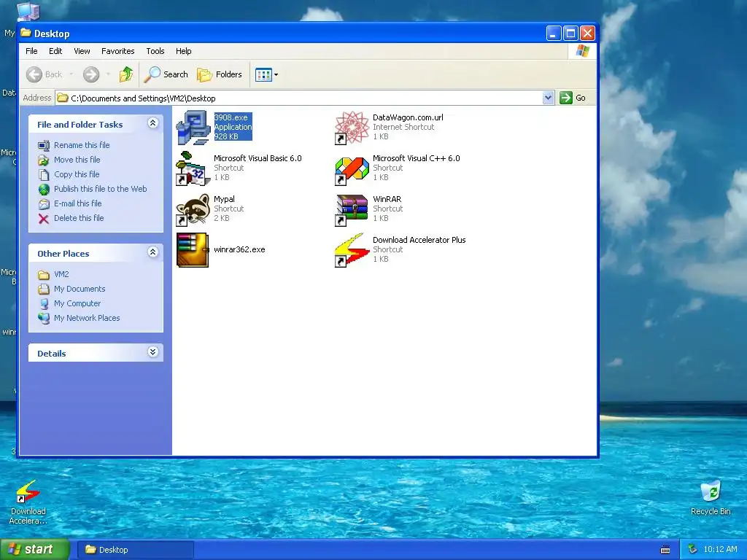
Task: Expand the Details panel
Action: [152, 352]
